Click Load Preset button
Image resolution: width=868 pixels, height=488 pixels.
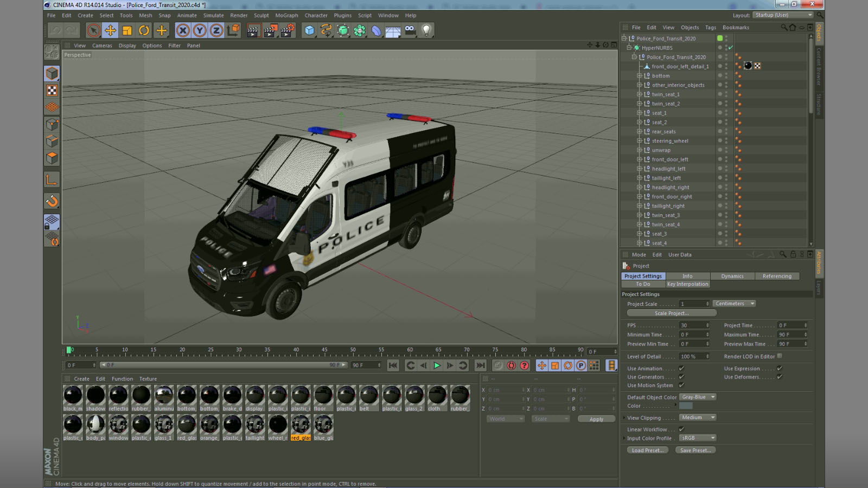point(647,450)
